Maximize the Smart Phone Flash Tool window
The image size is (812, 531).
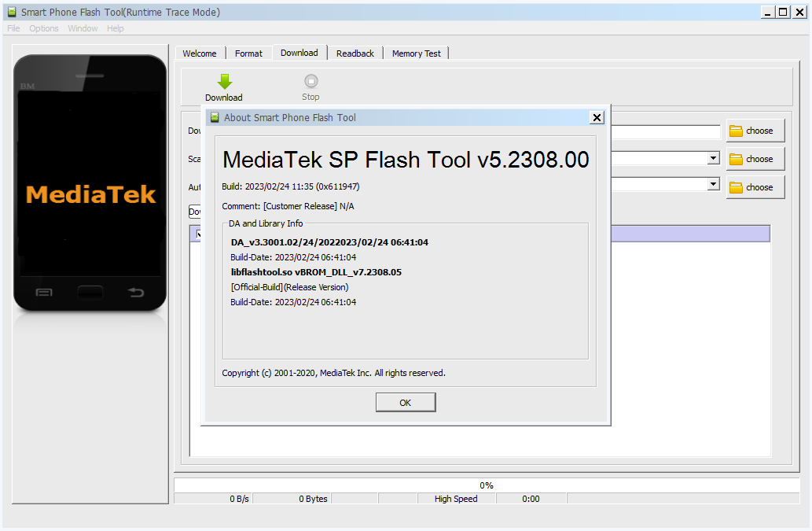point(784,12)
